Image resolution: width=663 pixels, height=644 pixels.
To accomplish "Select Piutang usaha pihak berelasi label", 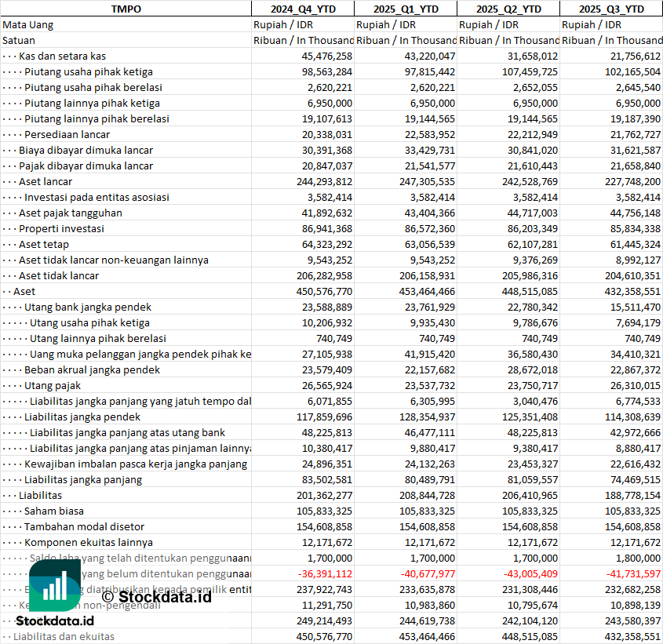I will (93, 88).
